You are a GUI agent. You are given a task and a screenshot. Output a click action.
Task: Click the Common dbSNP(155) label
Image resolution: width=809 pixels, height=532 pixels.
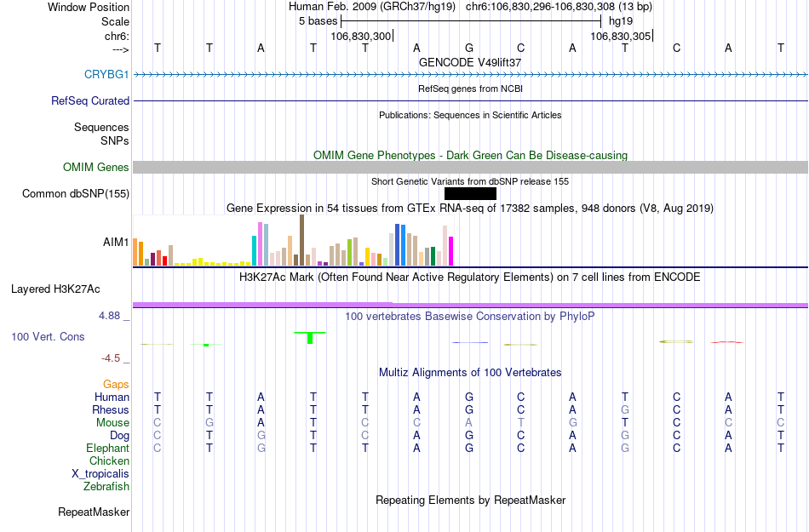[75, 193]
